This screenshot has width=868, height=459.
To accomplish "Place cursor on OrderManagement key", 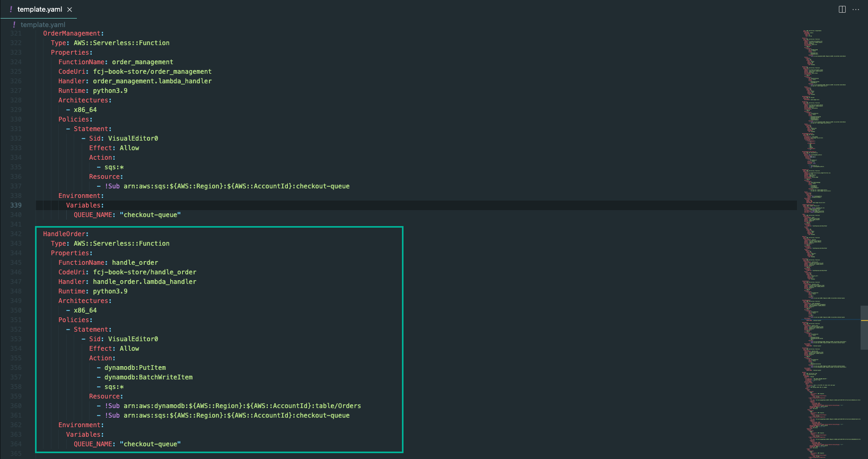I will (74, 33).
